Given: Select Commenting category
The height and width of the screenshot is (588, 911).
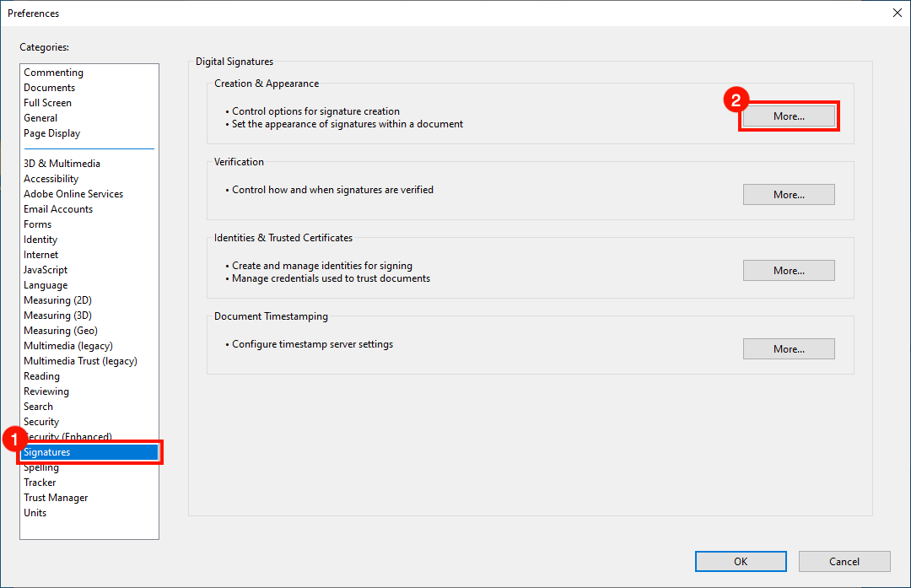Looking at the screenshot, I should point(53,73).
